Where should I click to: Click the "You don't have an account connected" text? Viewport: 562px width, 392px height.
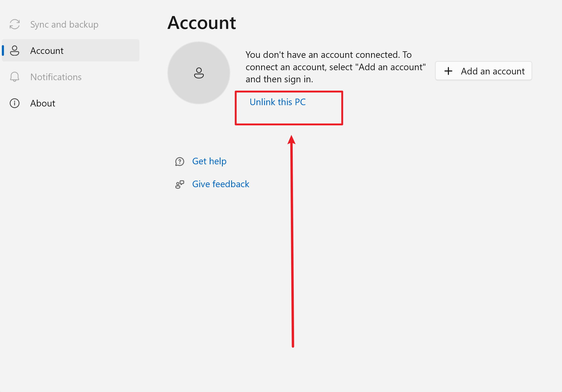(x=336, y=67)
